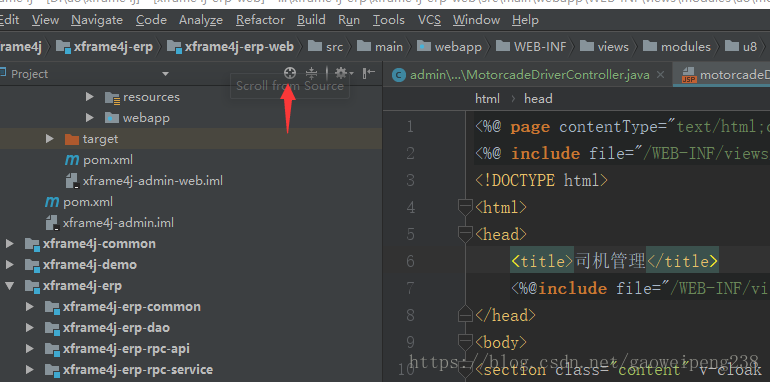Select xframe4j-erp-rpc-api module
The height and width of the screenshot is (382, 770).
[x=117, y=349]
